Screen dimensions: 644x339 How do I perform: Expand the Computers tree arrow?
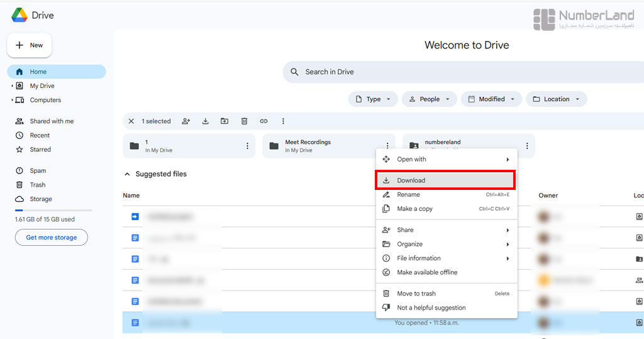pos(12,100)
